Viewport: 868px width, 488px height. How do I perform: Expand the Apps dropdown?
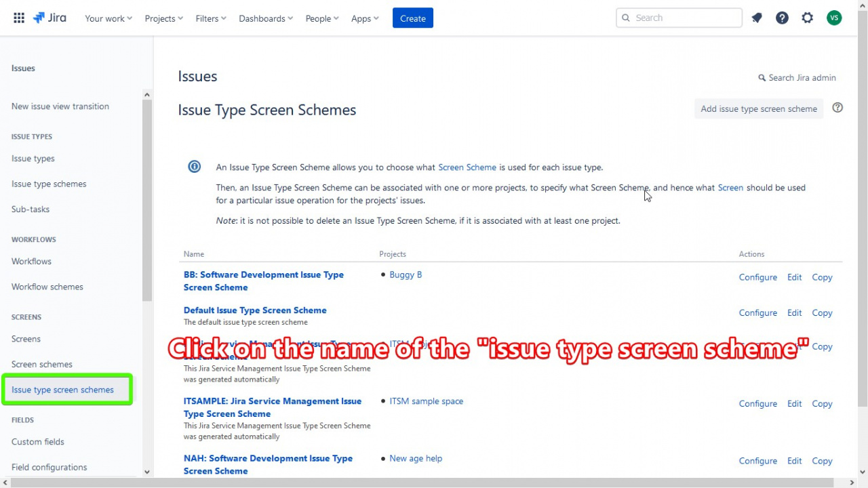pos(365,18)
